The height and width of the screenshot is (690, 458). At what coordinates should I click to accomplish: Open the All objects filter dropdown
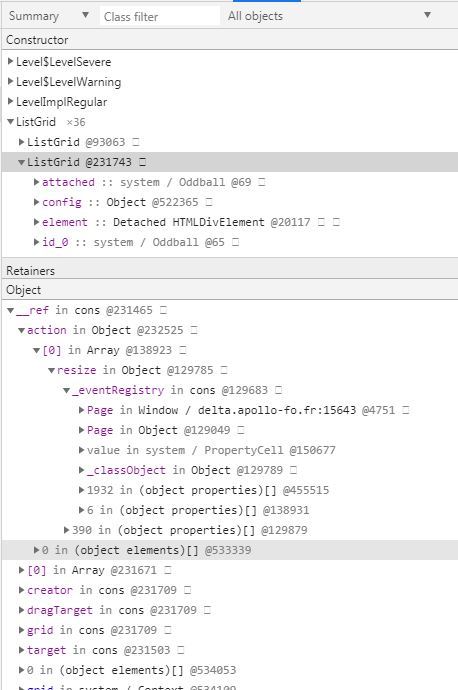click(329, 16)
